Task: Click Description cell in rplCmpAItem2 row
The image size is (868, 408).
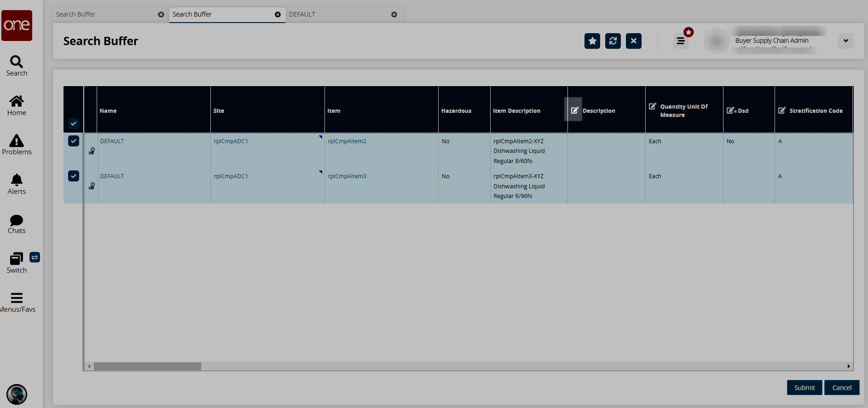Action: click(x=607, y=151)
